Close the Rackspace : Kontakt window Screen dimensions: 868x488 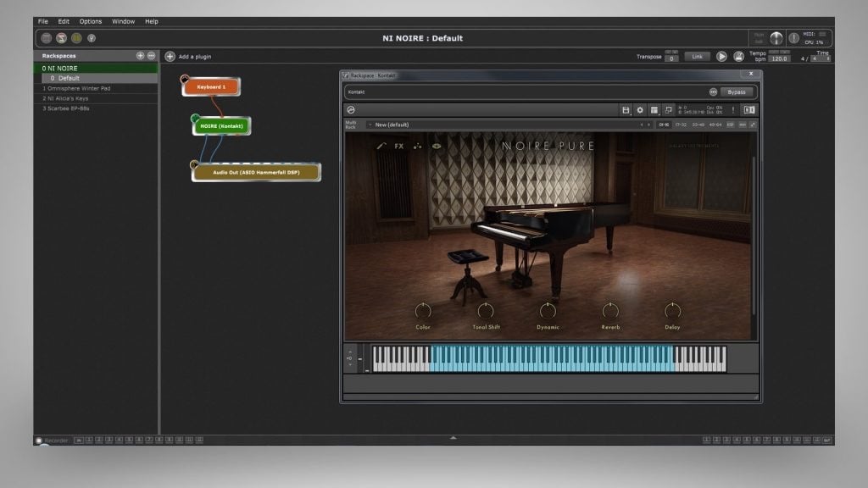tap(751, 75)
